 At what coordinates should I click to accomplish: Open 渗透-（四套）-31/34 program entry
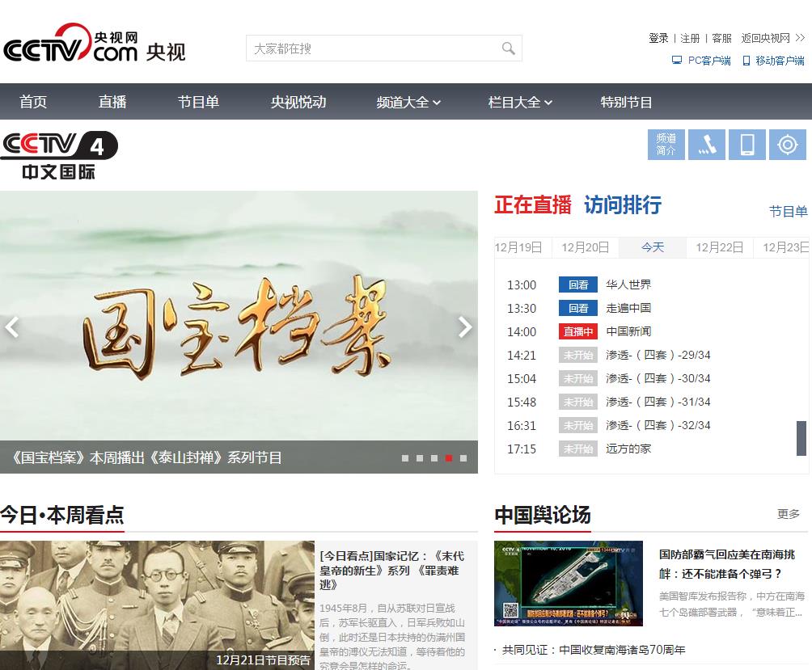click(658, 402)
